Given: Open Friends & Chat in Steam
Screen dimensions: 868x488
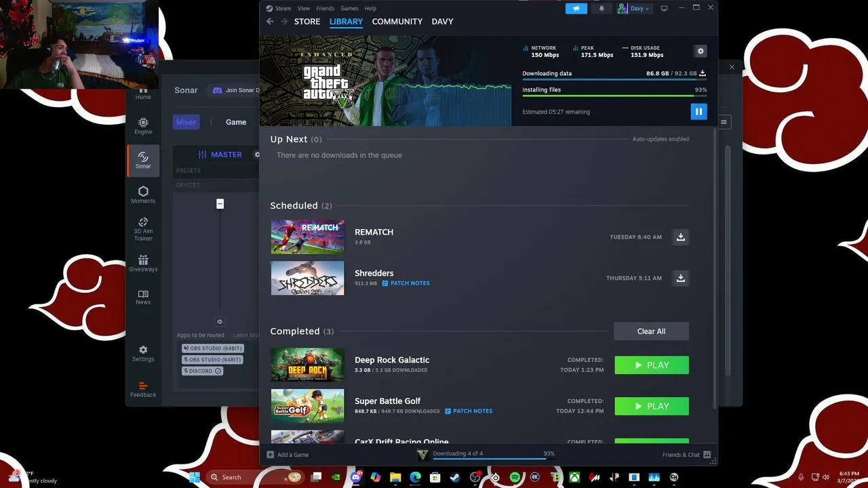Looking at the screenshot, I should (686, 454).
